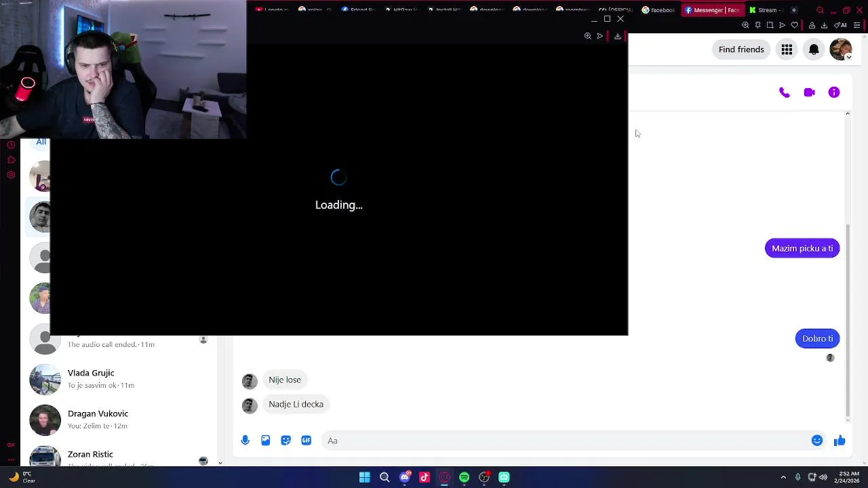Click 'Nadje Li decka' message bubble
This screenshot has height=488, width=868.
tap(296, 405)
